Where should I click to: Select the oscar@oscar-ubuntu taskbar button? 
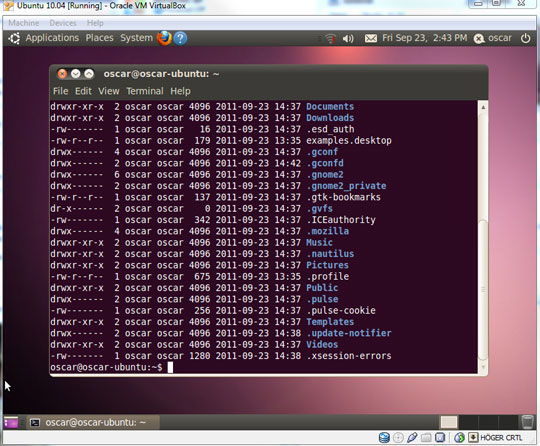93,422
